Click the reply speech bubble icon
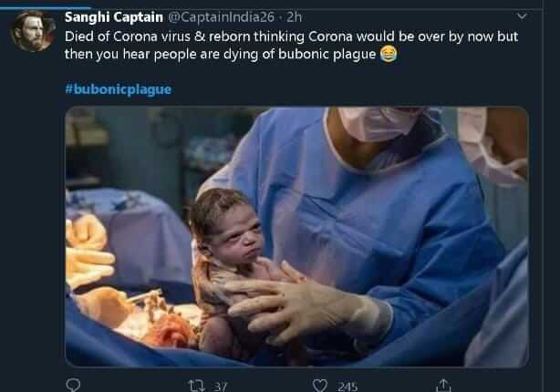Screen dimensions: 560x392 point(76,386)
